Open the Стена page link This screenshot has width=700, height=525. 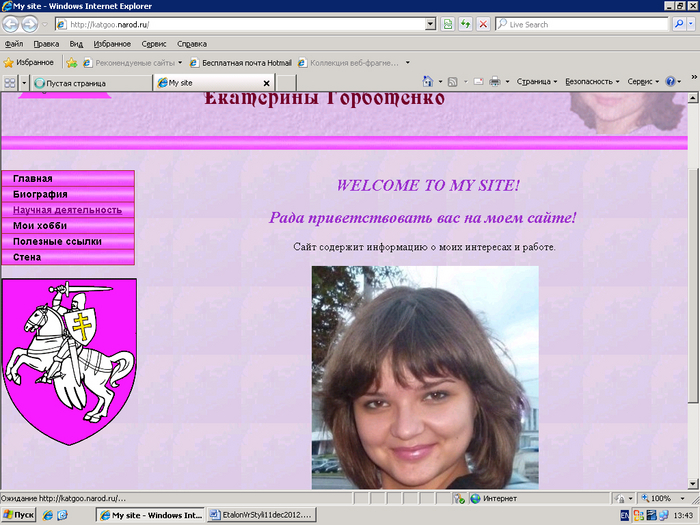tap(68, 257)
